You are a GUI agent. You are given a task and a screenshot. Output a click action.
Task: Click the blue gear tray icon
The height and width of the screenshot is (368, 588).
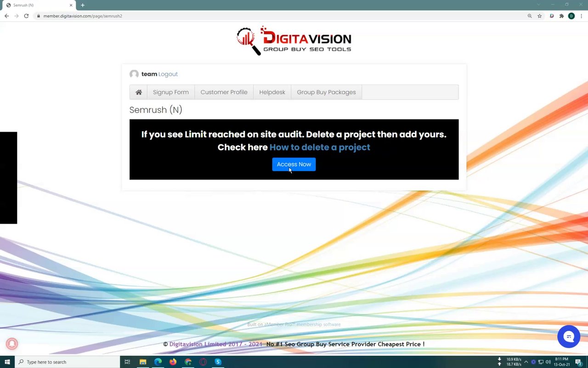[x=533, y=362]
